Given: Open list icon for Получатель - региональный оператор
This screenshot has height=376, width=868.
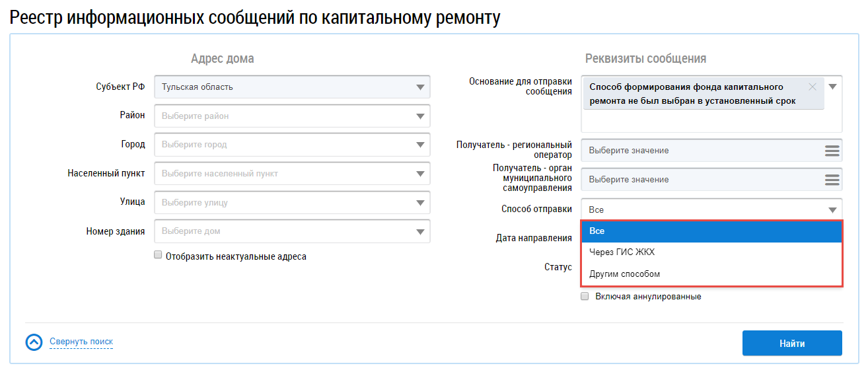Looking at the screenshot, I should tap(832, 151).
